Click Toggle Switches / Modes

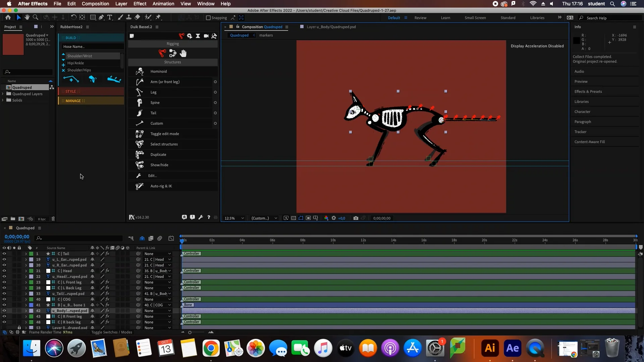(x=112, y=332)
